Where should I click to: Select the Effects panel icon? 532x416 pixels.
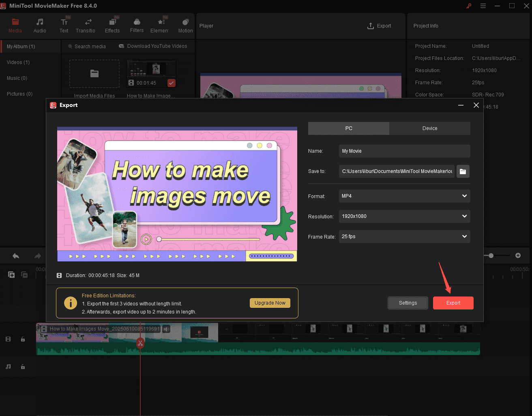(x=112, y=25)
